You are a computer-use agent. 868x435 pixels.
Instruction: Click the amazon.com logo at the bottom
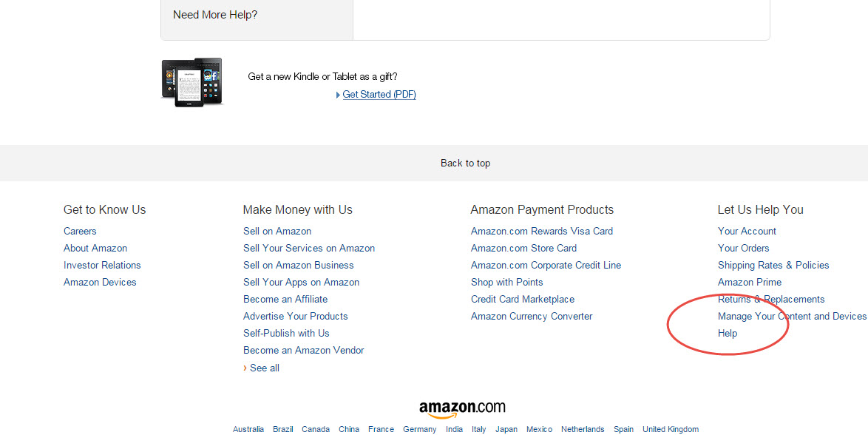[464, 406]
